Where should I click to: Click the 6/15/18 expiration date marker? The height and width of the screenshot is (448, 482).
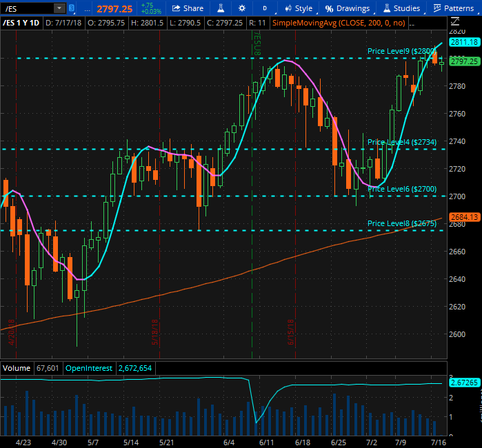click(291, 332)
